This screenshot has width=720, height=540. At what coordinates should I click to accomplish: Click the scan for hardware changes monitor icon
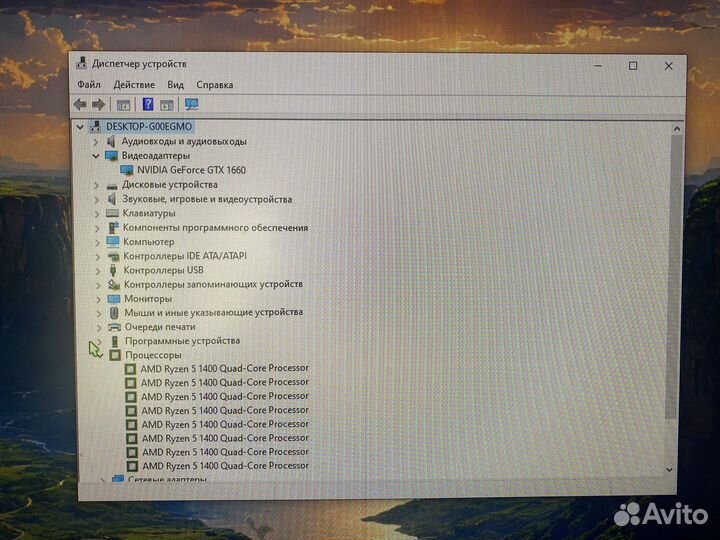[x=191, y=104]
